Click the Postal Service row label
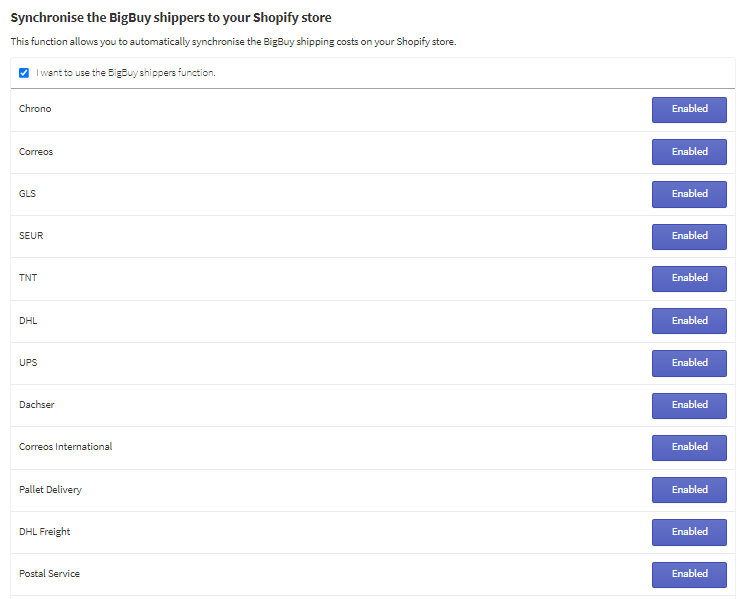Image resolution: width=747 pixels, height=599 pixels. coord(49,574)
